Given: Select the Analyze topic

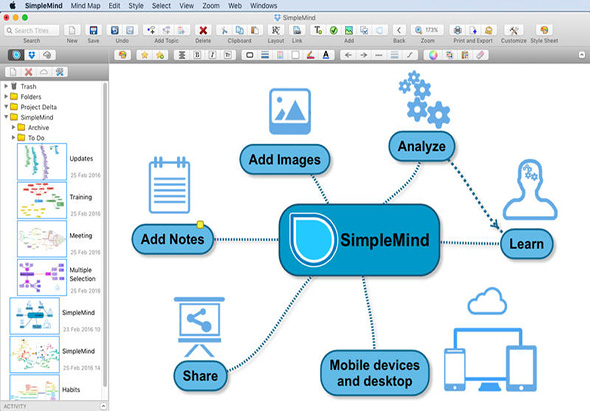Looking at the screenshot, I should [x=421, y=146].
